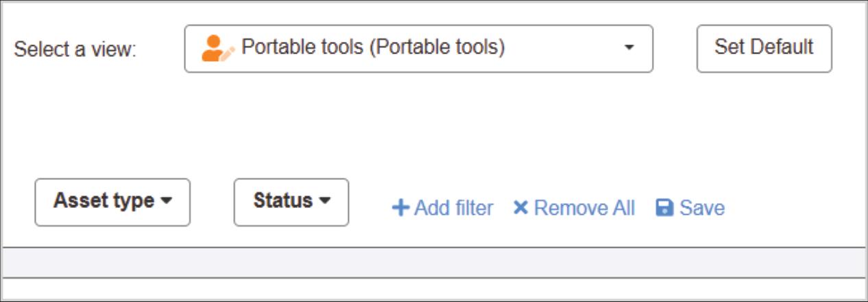Click the gray table header bar
868x302 pixels.
pyautogui.click(x=433, y=262)
